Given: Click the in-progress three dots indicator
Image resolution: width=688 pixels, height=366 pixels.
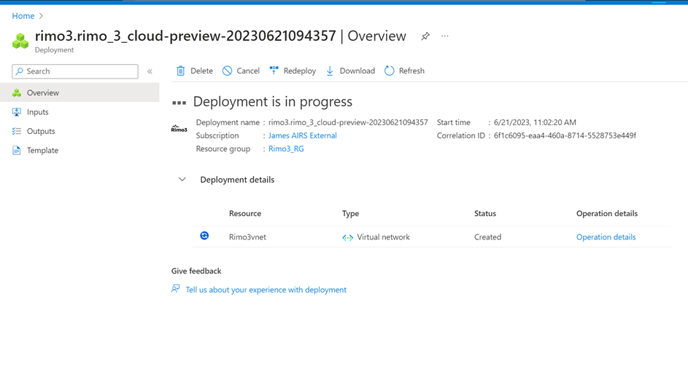Looking at the screenshot, I should pyautogui.click(x=179, y=103).
